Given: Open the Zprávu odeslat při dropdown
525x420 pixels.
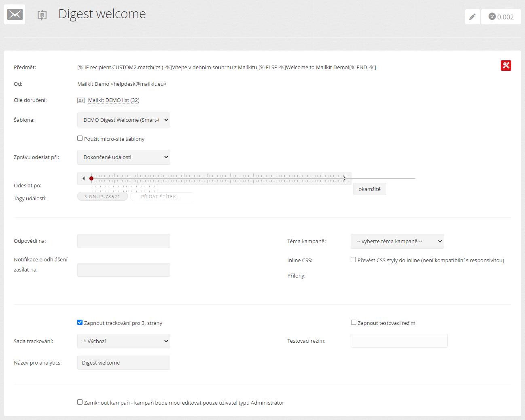Looking at the screenshot, I should [x=124, y=157].
